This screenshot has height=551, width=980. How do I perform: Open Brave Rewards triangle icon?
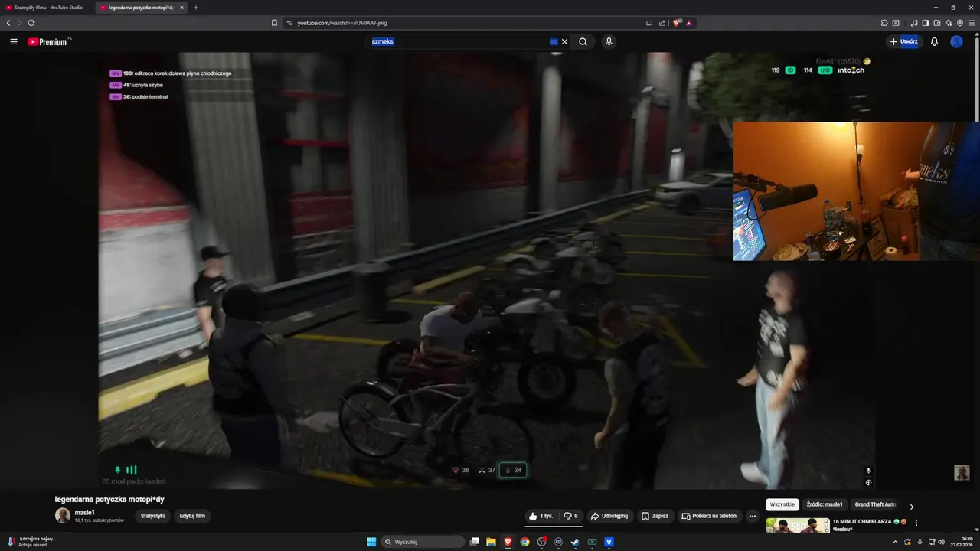(x=689, y=23)
